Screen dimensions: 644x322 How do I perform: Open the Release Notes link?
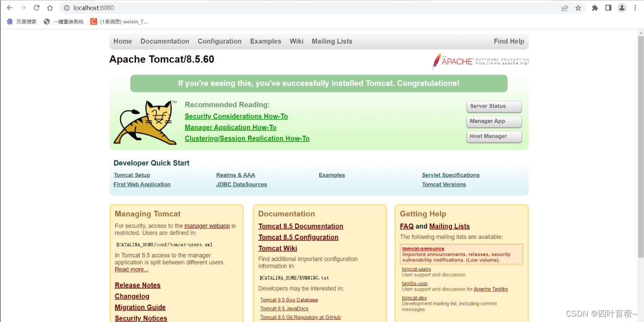138,285
